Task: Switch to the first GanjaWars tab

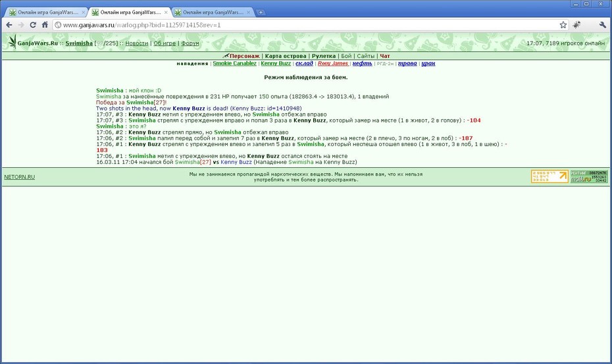Action: coord(46,13)
